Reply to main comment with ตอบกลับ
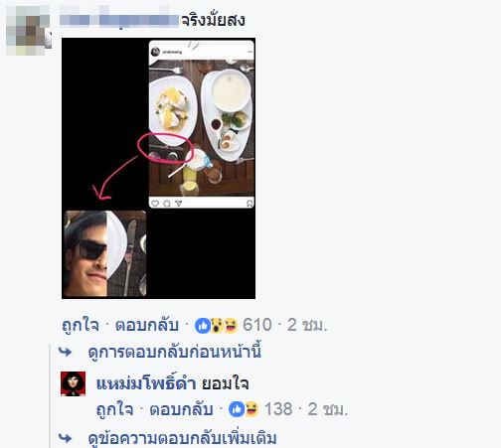Screen dimensions: 501x448 click(x=147, y=326)
